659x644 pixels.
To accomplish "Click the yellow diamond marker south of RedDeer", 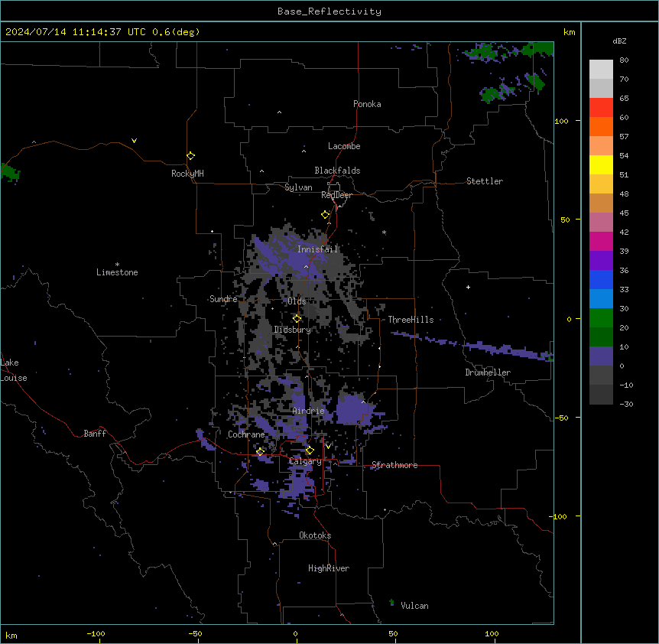I will [325, 215].
